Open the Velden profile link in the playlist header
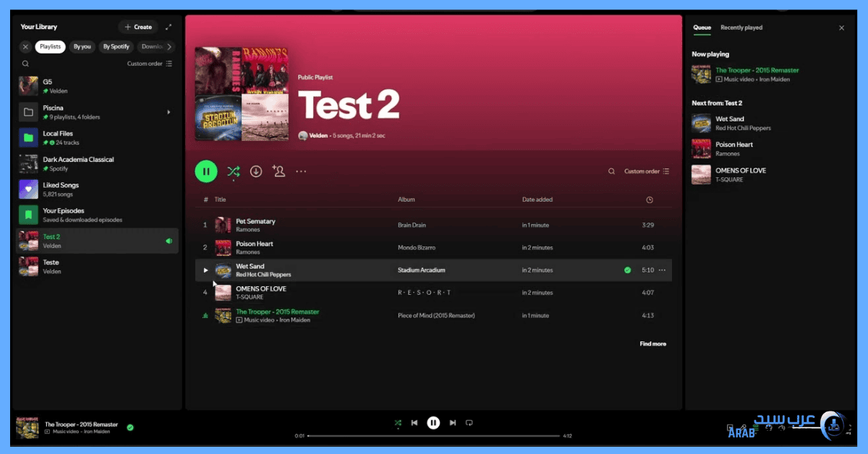 click(x=319, y=136)
